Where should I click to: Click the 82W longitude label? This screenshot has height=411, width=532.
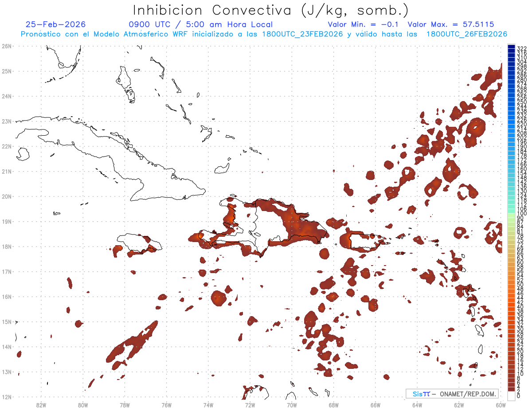pyautogui.click(x=41, y=405)
